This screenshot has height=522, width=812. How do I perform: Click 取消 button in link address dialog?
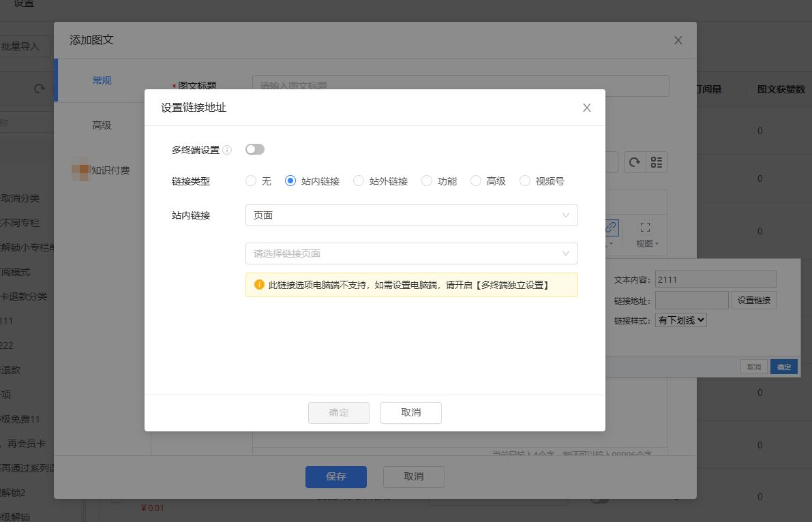(410, 412)
